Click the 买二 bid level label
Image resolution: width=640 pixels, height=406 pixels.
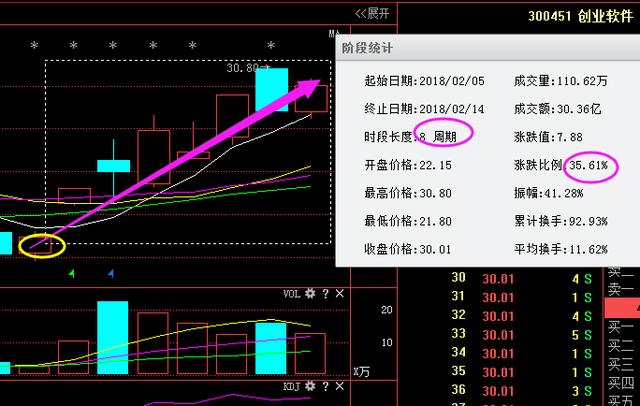click(x=621, y=346)
